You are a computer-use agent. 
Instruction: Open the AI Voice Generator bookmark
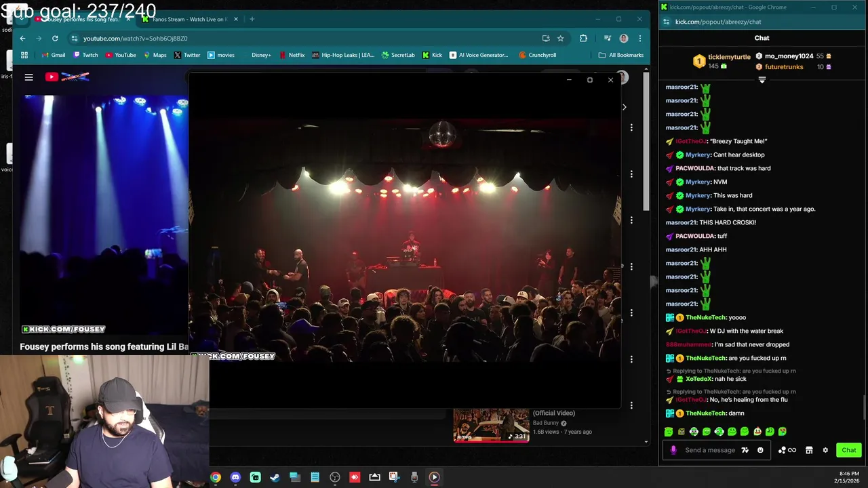tap(479, 55)
